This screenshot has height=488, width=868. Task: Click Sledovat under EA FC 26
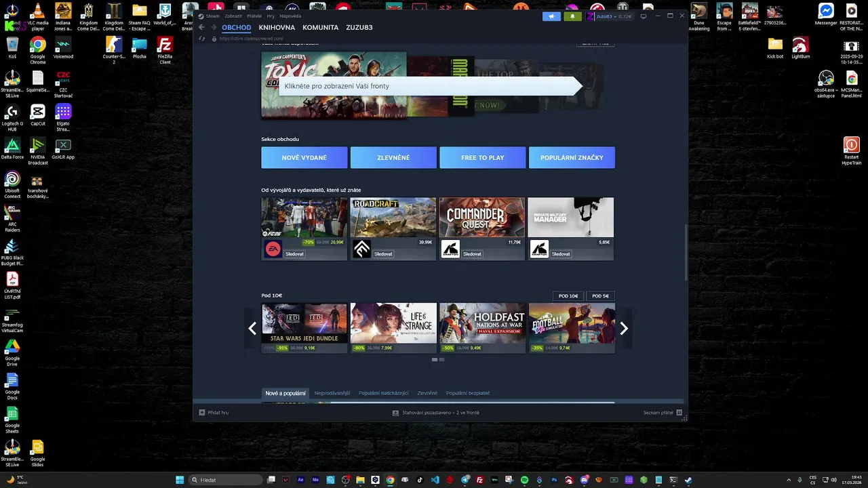pyautogui.click(x=294, y=254)
